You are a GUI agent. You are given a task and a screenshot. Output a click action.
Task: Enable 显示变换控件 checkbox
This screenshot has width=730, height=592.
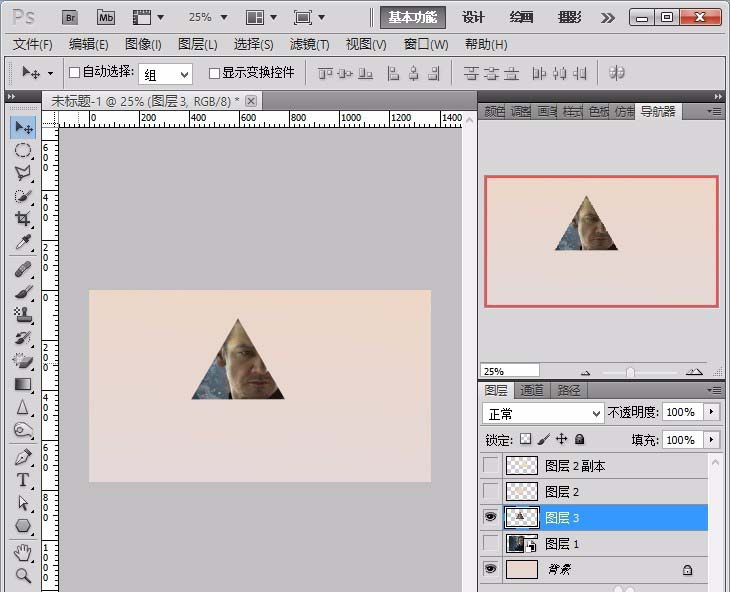[x=214, y=73]
